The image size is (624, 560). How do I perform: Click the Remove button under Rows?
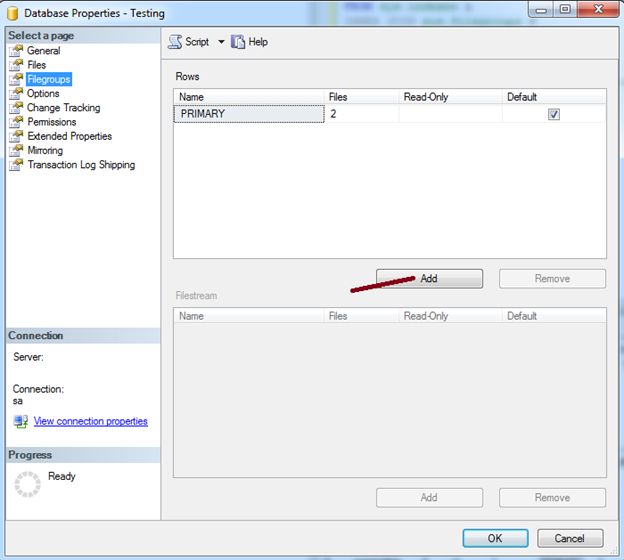pyautogui.click(x=552, y=279)
